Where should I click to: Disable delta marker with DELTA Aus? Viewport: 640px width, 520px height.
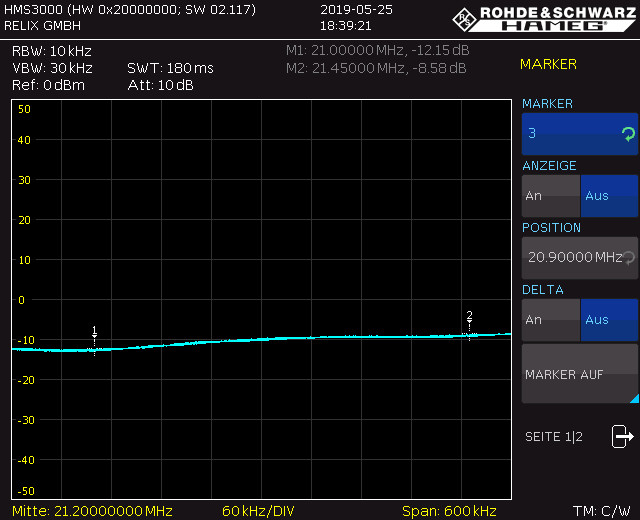[609, 320]
